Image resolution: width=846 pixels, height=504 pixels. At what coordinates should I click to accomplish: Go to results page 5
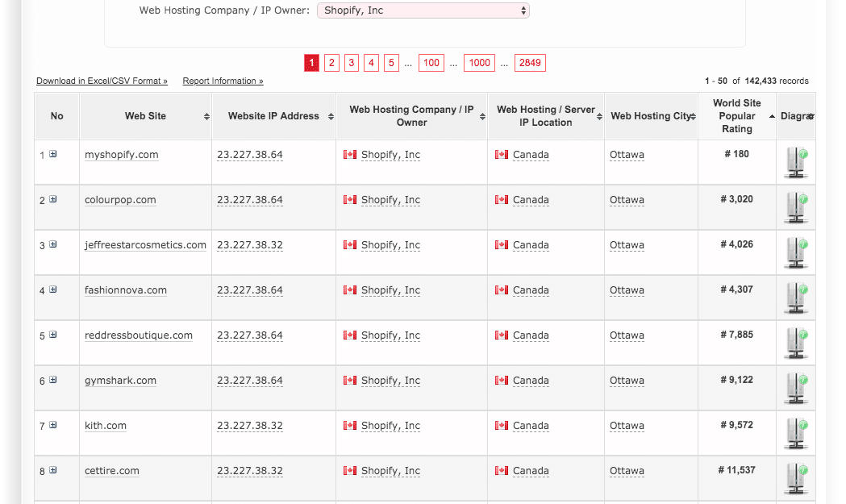[391, 63]
